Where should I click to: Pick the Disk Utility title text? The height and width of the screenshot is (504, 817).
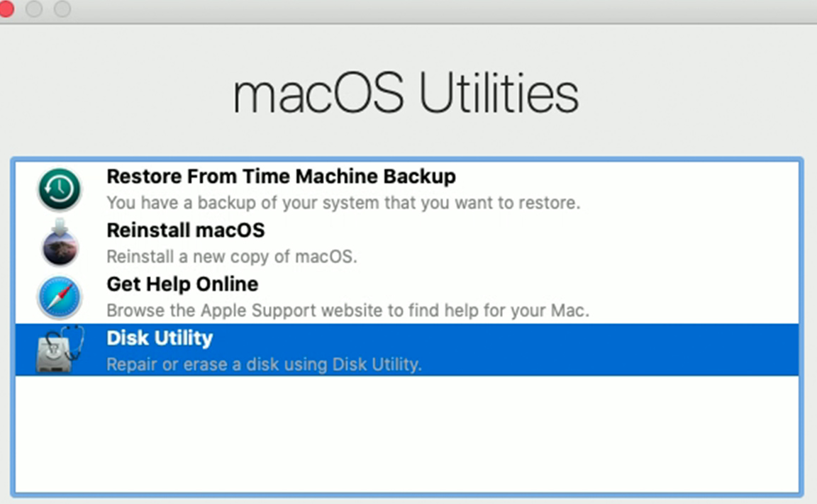(160, 338)
